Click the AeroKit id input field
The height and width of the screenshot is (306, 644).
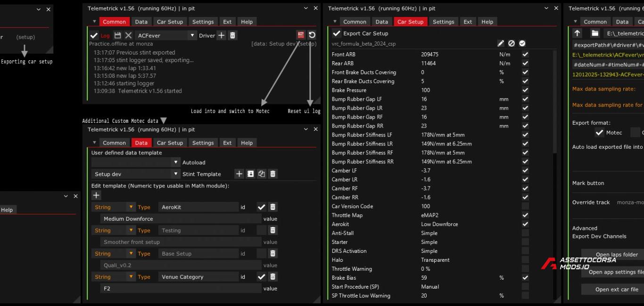coord(198,207)
